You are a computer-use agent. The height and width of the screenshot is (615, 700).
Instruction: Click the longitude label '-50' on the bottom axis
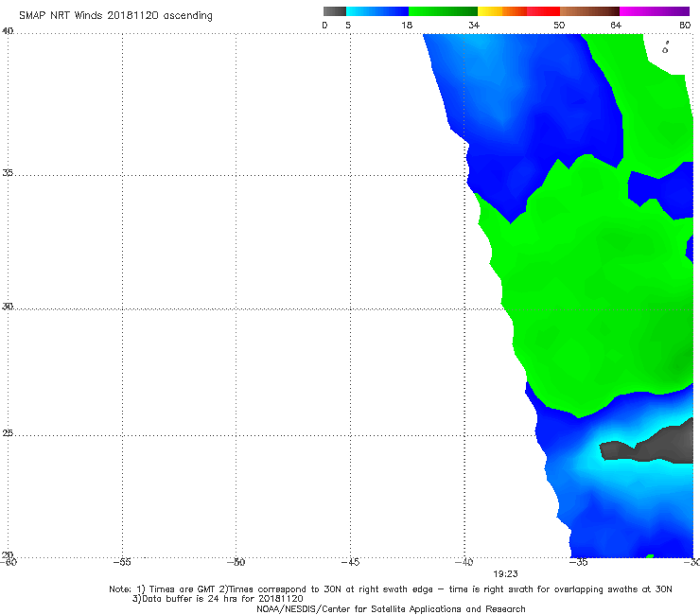[236, 562]
